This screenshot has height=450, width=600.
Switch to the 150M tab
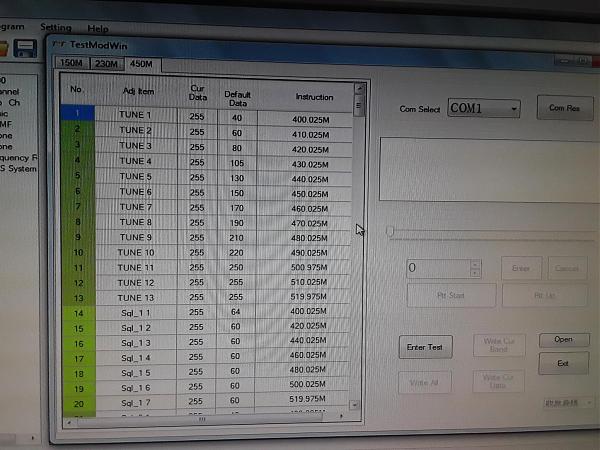point(71,63)
